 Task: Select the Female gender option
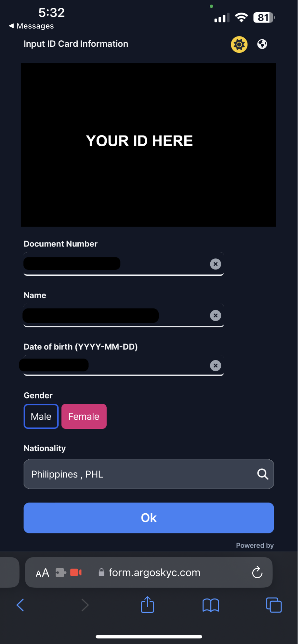tap(84, 416)
